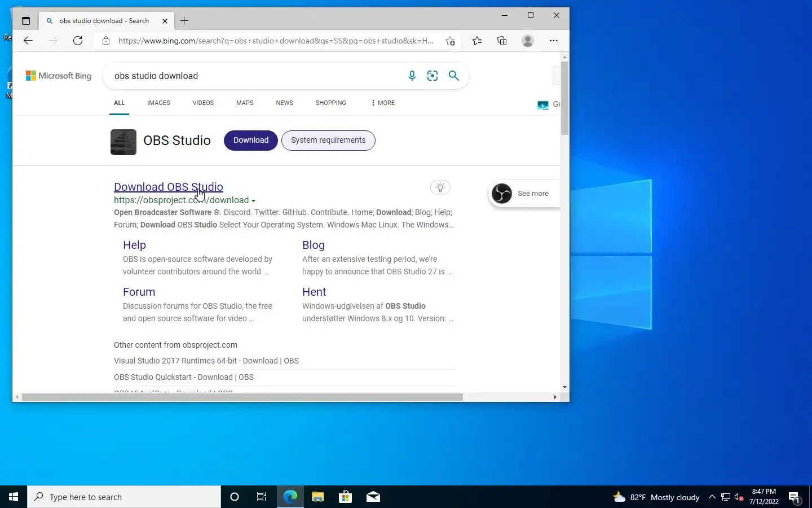Image resolution: width=812 pixels, height=508 pixels.
Task: Open the Hent sublink
Action: point(314,292)
